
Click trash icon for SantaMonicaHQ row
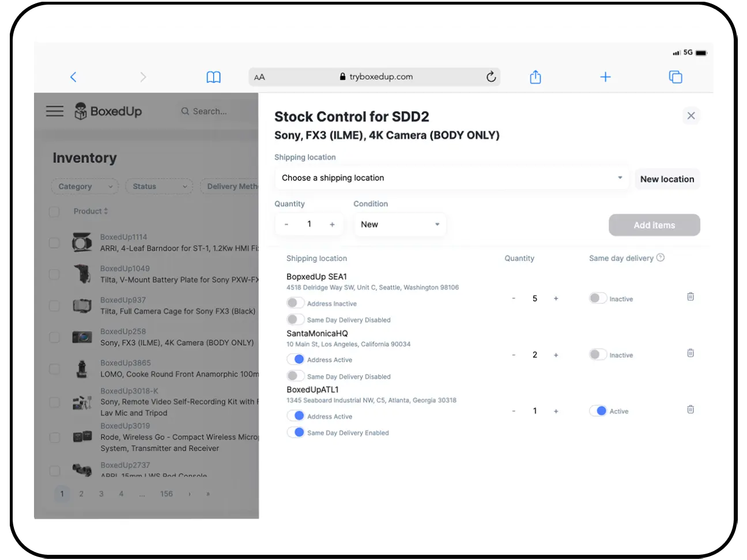(690, 353)
